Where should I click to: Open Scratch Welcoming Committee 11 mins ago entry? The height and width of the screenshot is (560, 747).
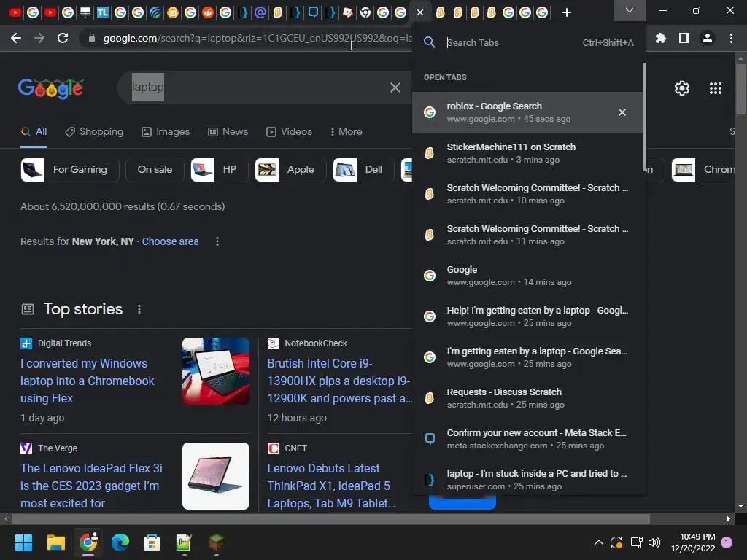click(527, 235)
